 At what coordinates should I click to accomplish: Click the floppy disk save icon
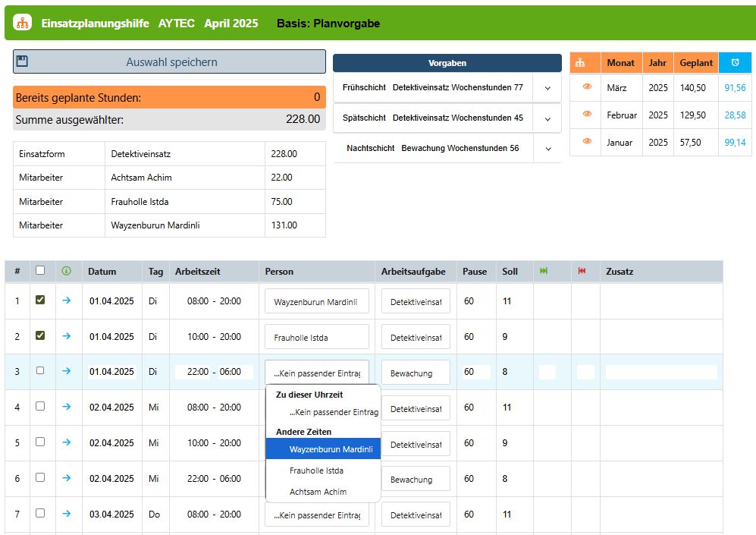coord(22,61)
